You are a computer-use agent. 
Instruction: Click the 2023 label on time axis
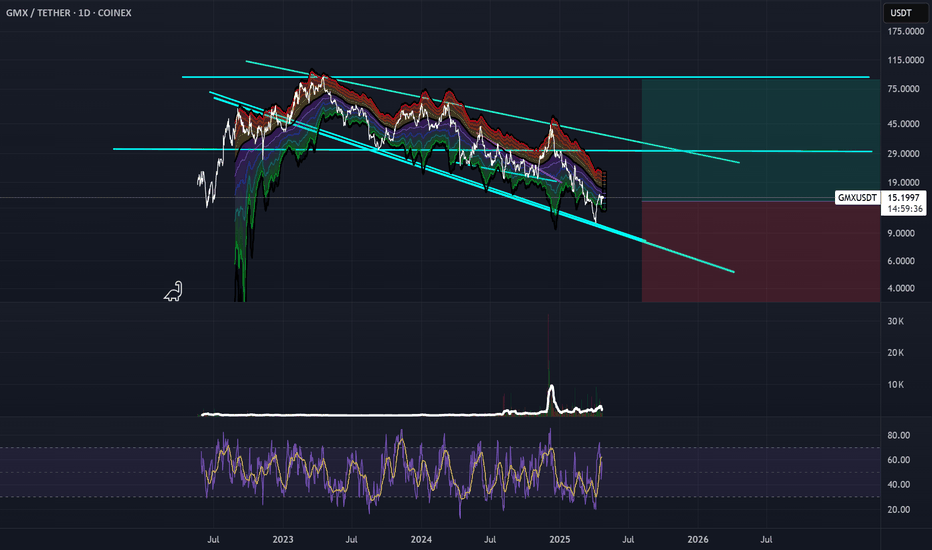(x=283, y=539)
